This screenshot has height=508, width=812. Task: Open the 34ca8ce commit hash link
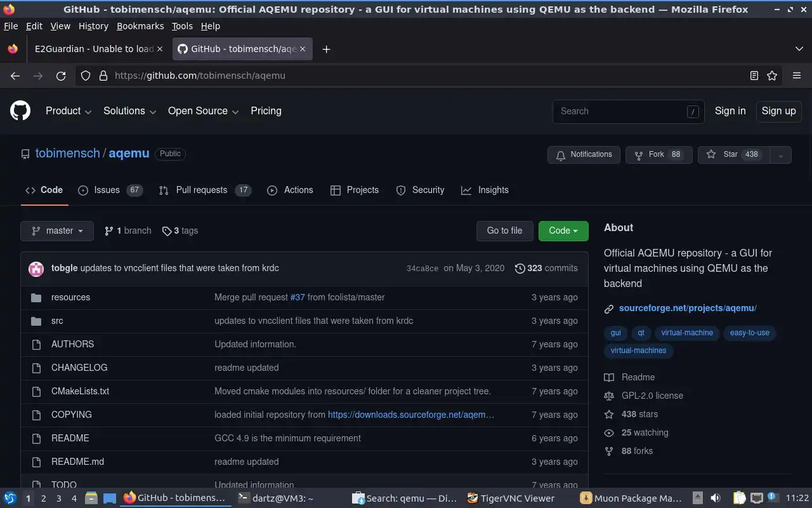pos(422,269)
